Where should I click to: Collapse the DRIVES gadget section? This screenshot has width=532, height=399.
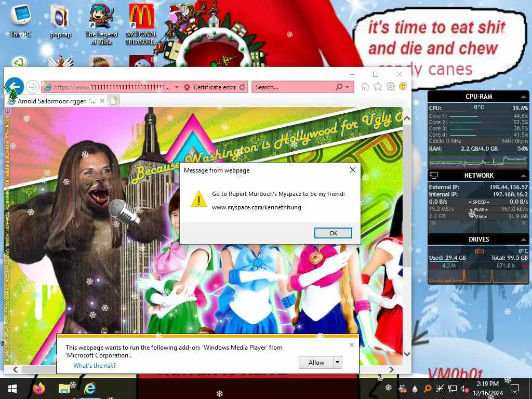[x=524, y=240]
